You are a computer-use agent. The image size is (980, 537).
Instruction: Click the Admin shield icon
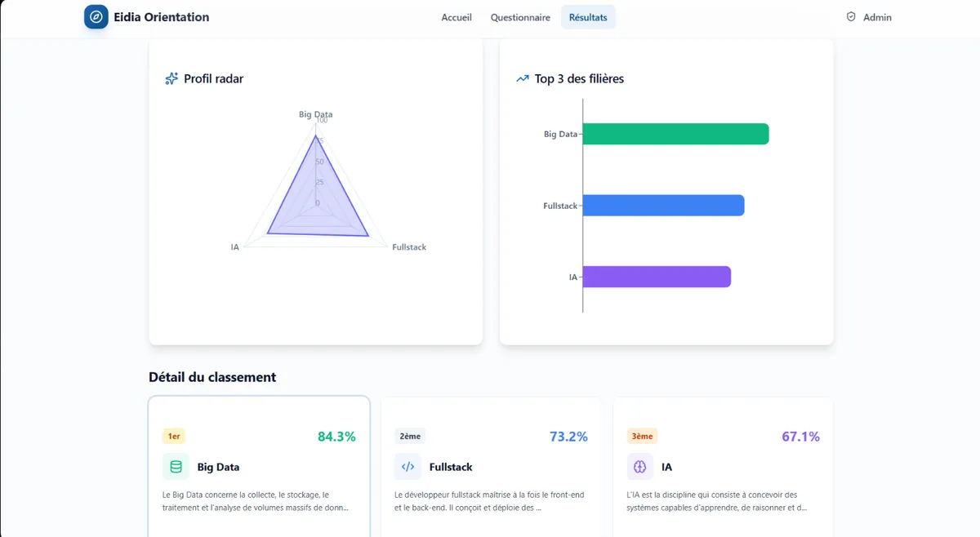pos(851,17)
